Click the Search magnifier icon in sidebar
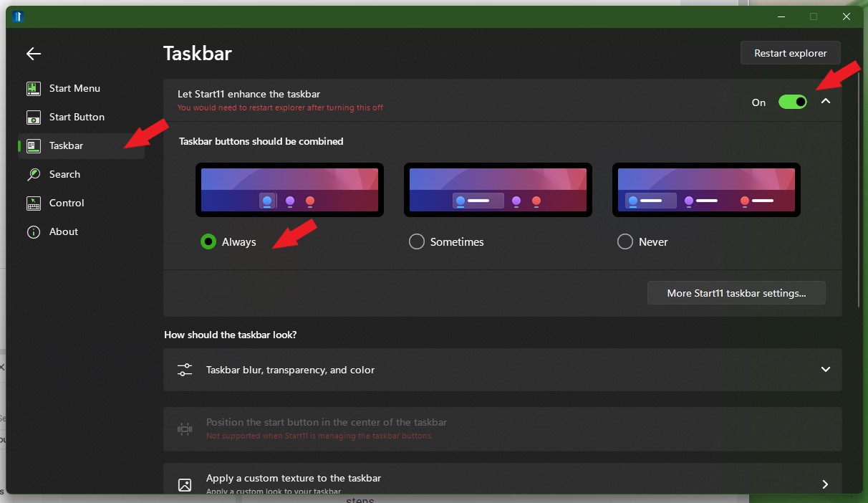The image size is (868, 503). [x=34, y=175]
